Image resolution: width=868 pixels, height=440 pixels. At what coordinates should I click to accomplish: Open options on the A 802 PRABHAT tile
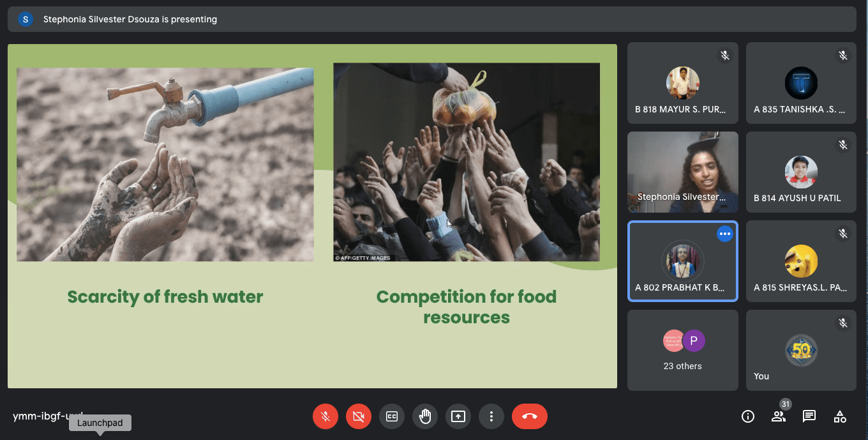(724, 234)
